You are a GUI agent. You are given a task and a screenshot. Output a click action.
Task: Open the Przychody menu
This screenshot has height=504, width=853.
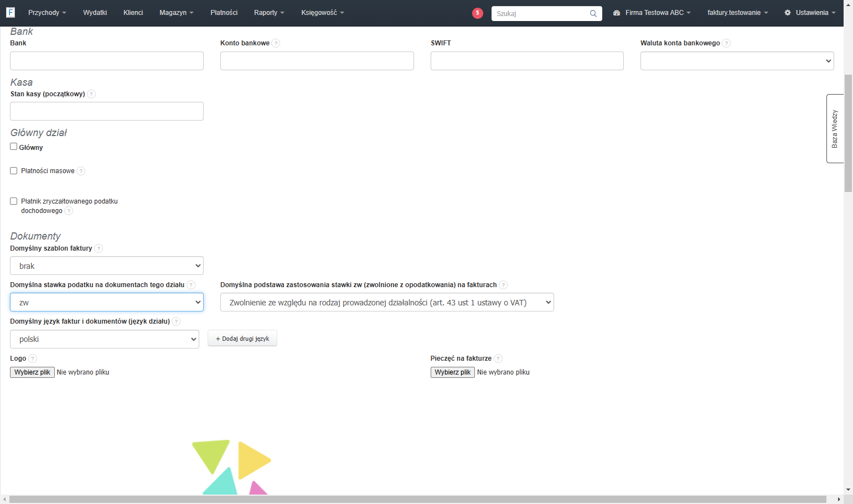[x=47, y=13]
